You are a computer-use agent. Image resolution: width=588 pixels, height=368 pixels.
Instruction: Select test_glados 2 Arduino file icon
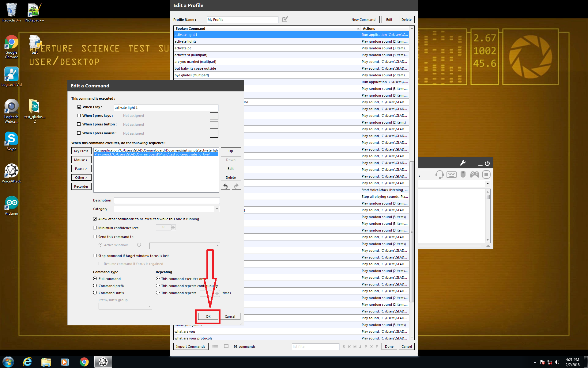pos(35,111)
